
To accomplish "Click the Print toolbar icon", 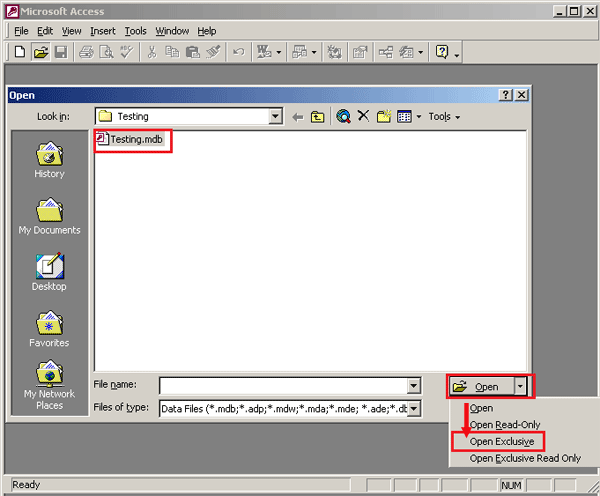I will click(86, 52).
